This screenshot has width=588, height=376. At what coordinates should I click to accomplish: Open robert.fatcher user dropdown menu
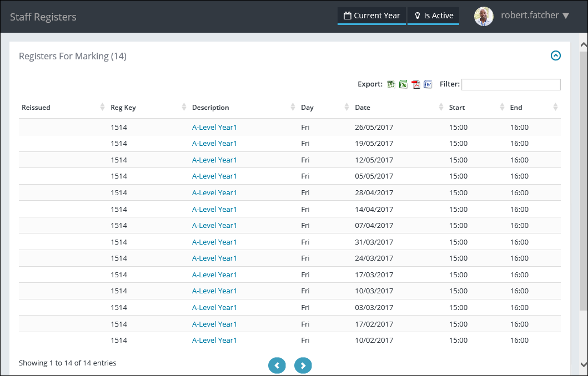coord(535,16)
